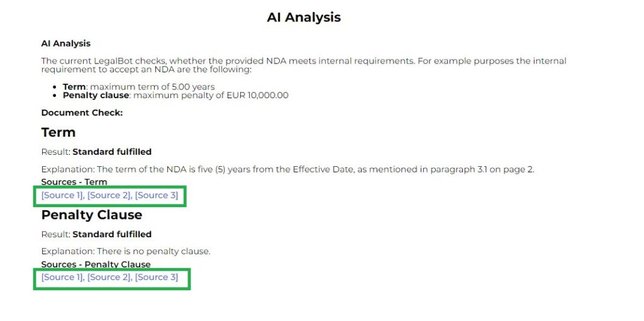The image size is (644, 321).
Task: Open Source 1 link under Sources - Term
Action: click(62, 195)
